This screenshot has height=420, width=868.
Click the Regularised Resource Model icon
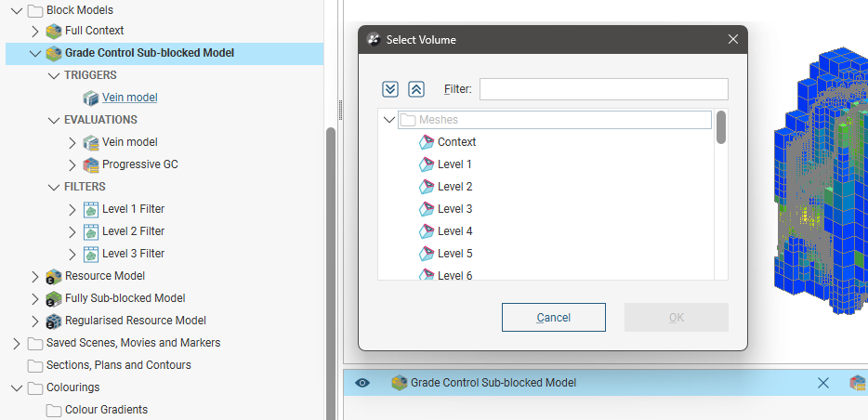point(54,321)
